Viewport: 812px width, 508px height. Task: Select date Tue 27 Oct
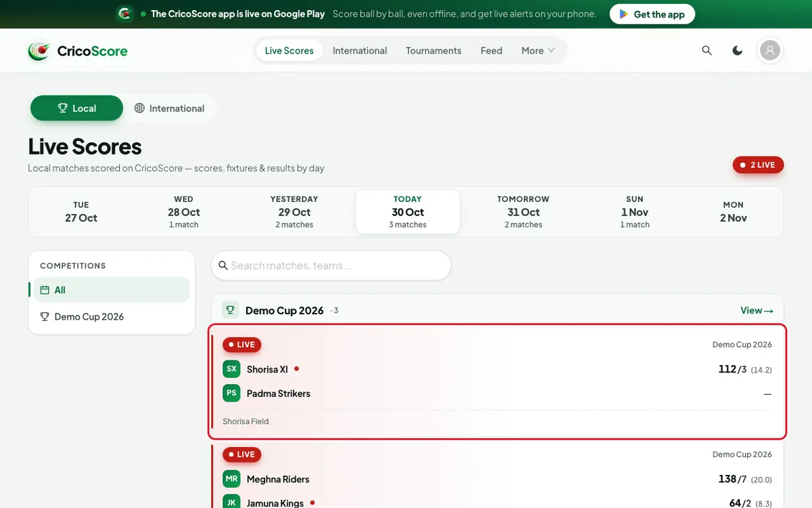pos(81,212)
